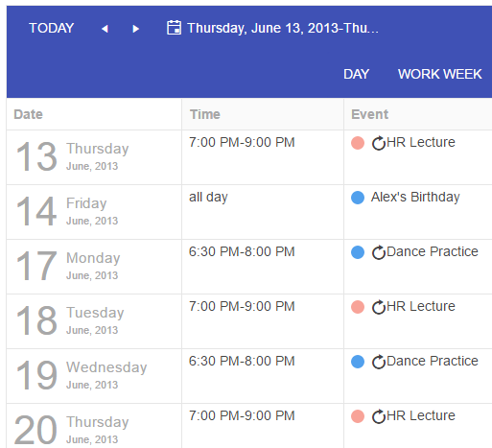Screen dimensions: 492x448
Task: Click the pink marker on June 13 HR Lecture
Action: [358, 143]
